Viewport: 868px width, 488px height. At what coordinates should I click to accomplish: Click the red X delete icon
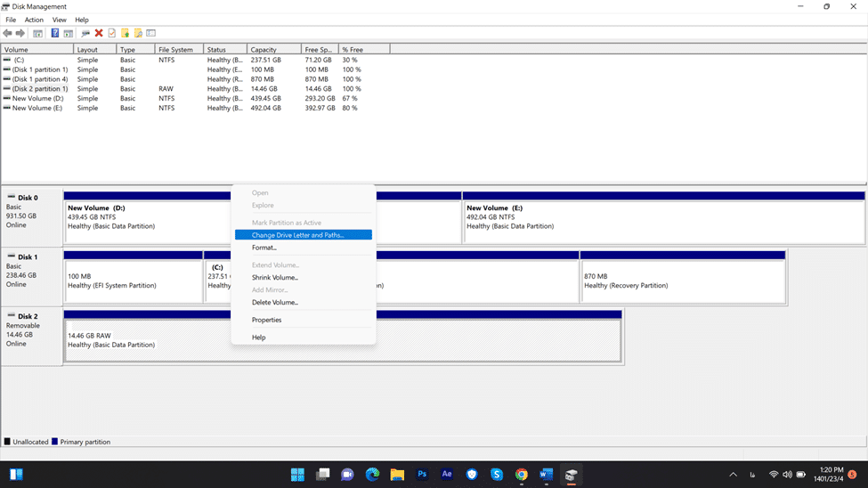click(99, 33)
